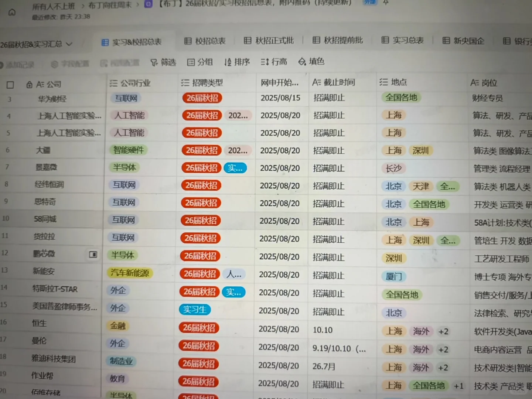Click the +1 locations tag in 作业帮 row
The width and height of the screenshot is (532, 399).
[458, 386]
